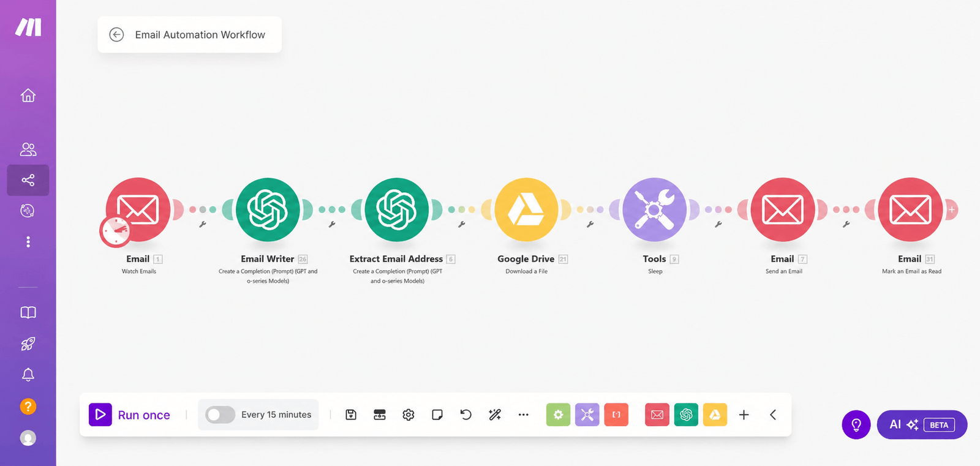Open the green Flow control gear tile
Screen dimensions: 980x466
click(x=558, y=415)
